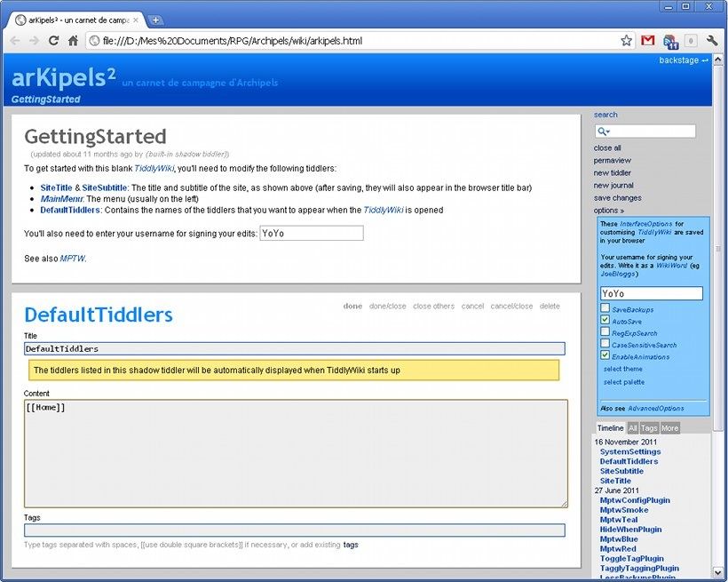Click page scrollbar up arrow
This screenshot has width=728, height=582.
pos(717,60)
